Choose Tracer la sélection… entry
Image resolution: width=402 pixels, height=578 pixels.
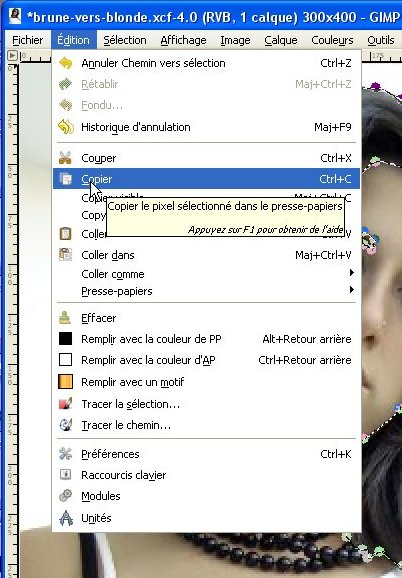pyautogui.click(x=206, y=404)
